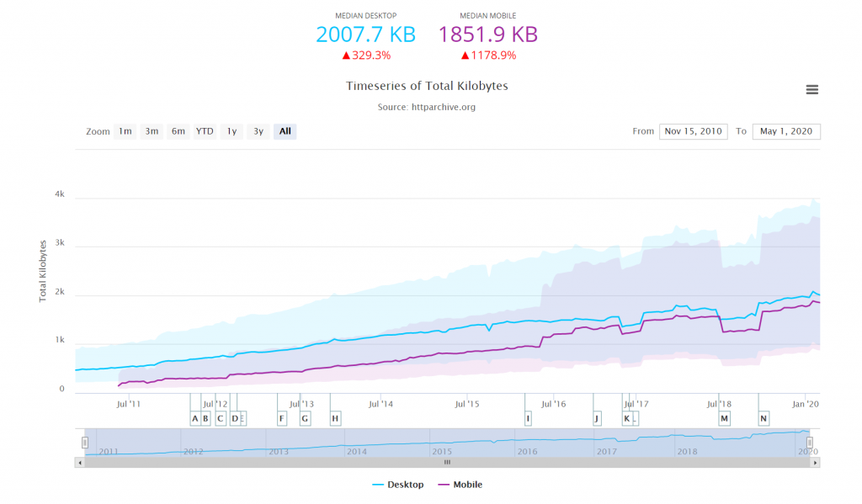Click the Source: httparchive.org subtitle
The image size is (862, 504).
pyautogui.click(x=427, y=107)
